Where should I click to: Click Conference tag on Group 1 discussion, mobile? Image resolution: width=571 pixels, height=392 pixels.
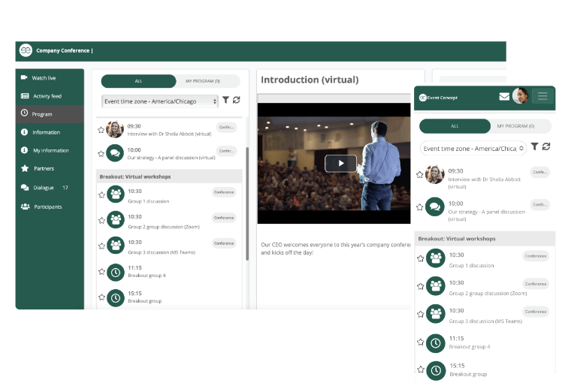[536, 256]
